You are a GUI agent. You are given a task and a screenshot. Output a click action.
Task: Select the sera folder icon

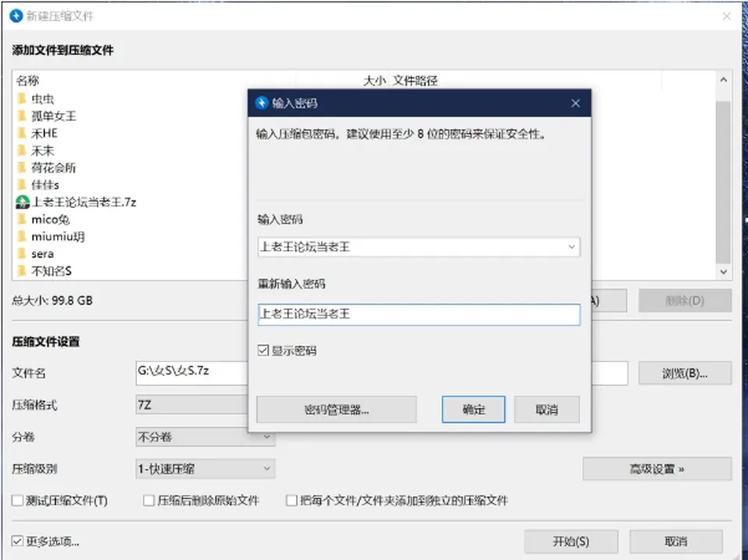click(x=22, y=254)
